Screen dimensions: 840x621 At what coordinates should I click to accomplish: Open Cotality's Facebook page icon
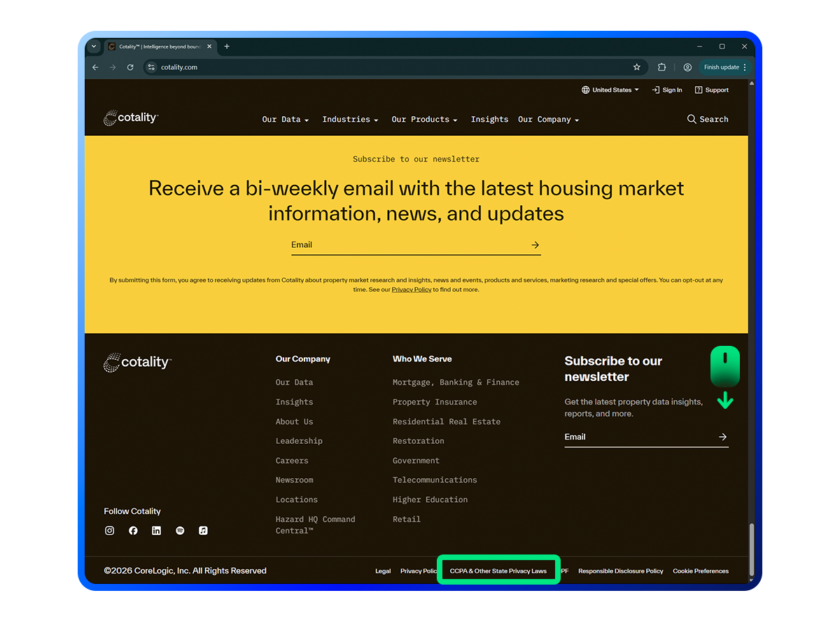133,531
